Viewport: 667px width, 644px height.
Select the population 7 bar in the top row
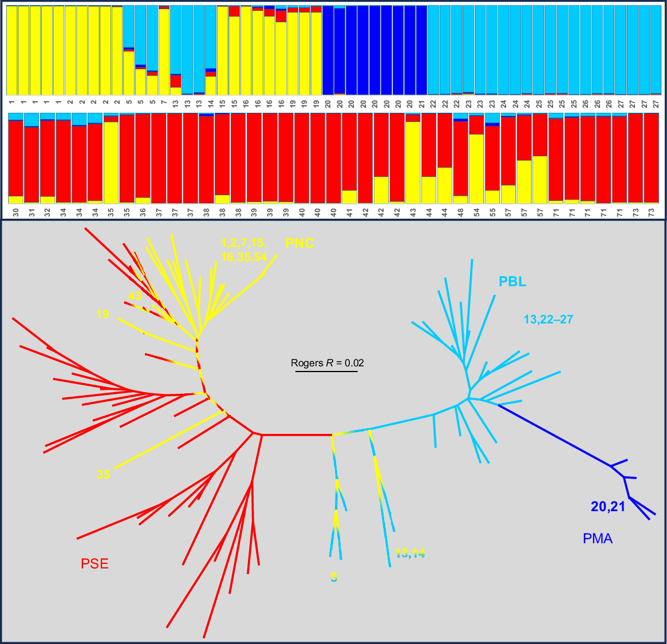click(164, 50)
